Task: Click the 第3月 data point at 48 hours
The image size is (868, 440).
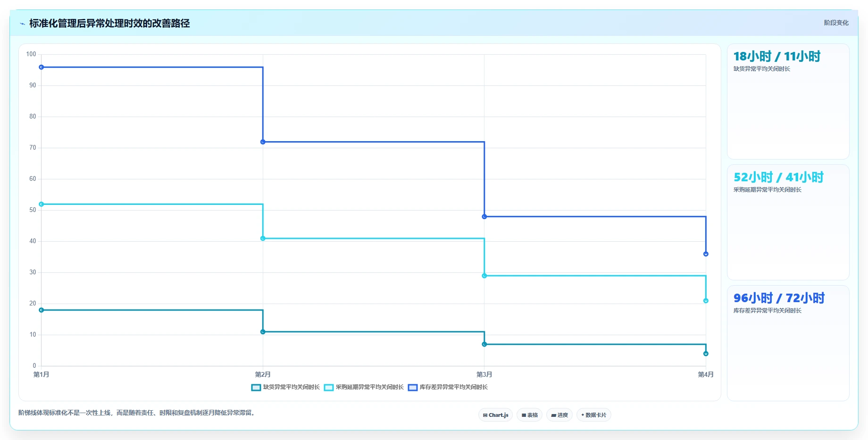Action: [484, 217]
